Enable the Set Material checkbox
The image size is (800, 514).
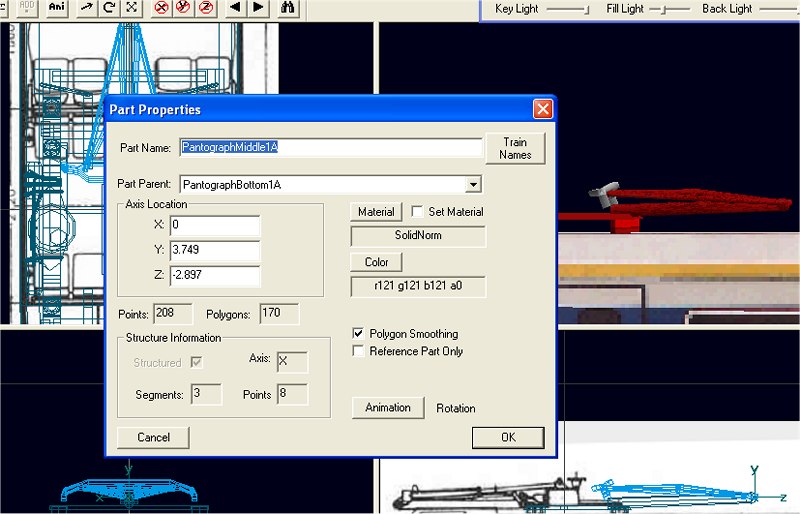click(418, 212)
